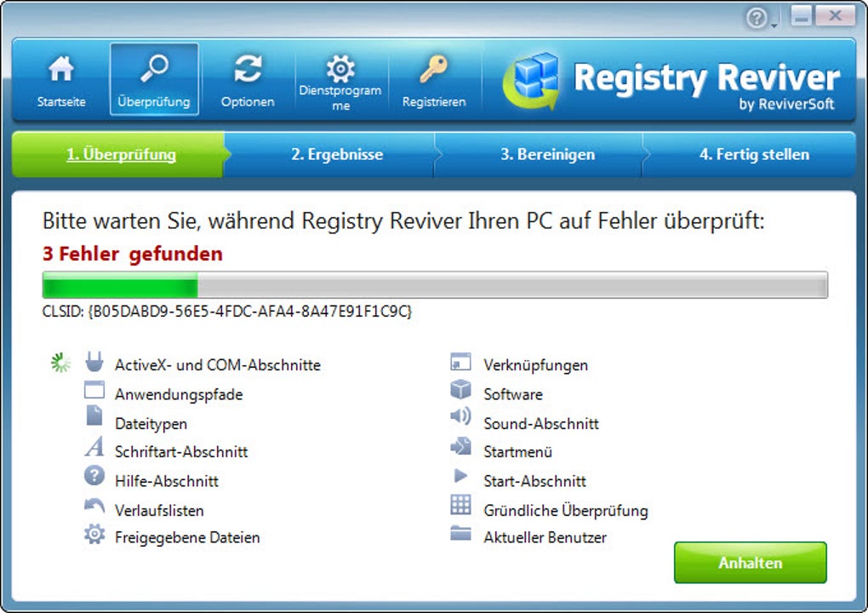
Task: Select Anwendungspfade label
Action: coord(179,394)
